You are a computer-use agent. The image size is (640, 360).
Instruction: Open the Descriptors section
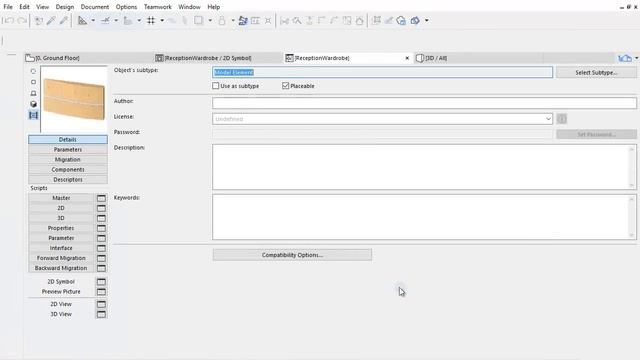pos(68,180)
